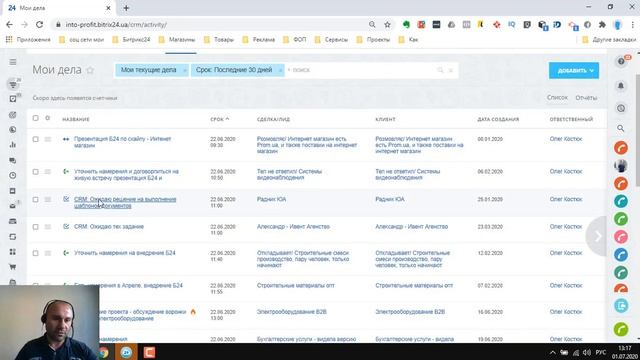Open the Битрикс24 bookmarks folder
This screenshot has height=360, width=640.
click(131, 40)
